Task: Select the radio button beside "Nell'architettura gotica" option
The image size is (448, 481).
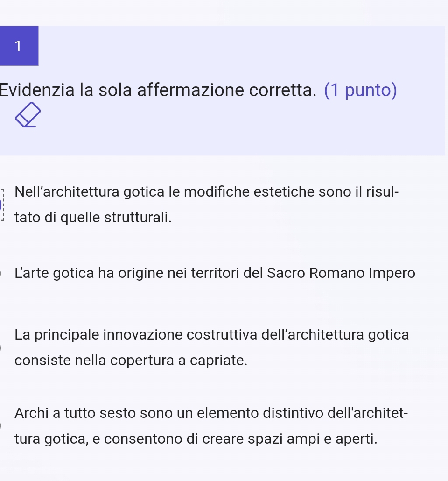Action: 1,205
